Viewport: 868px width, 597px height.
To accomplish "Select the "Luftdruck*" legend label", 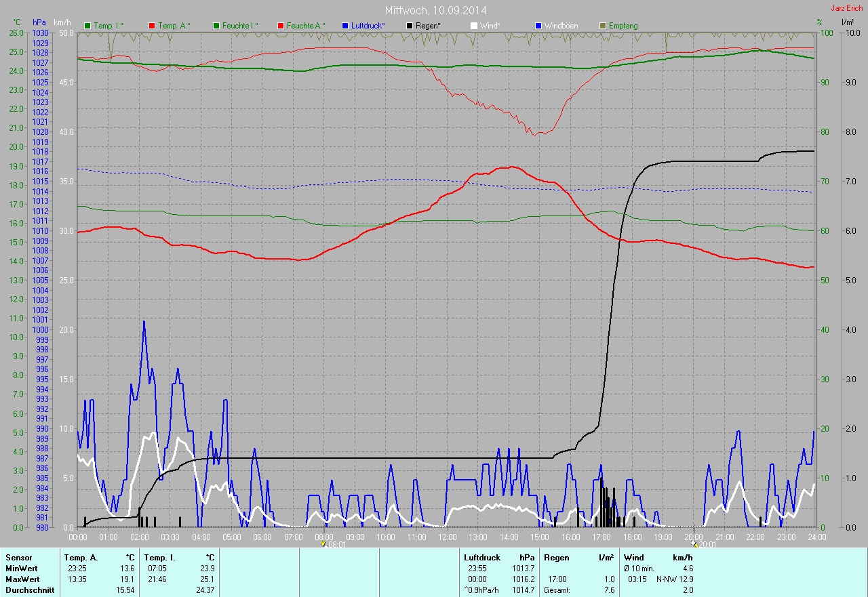I will [x=368, y=26].
